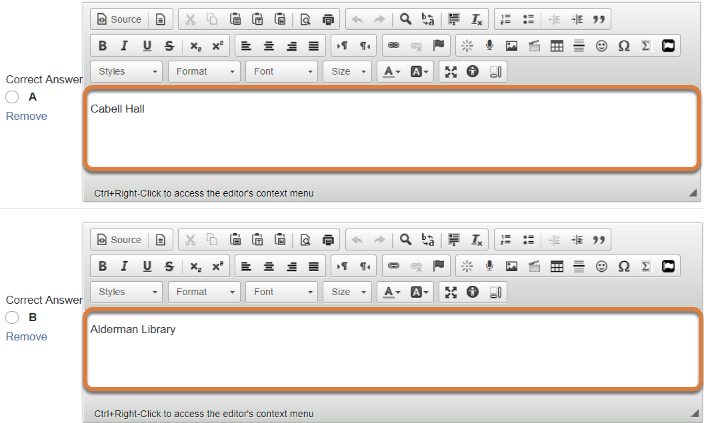Record audio in answer A editor
The height and width of the screenshot is (423, 704).
click(489, 46)
